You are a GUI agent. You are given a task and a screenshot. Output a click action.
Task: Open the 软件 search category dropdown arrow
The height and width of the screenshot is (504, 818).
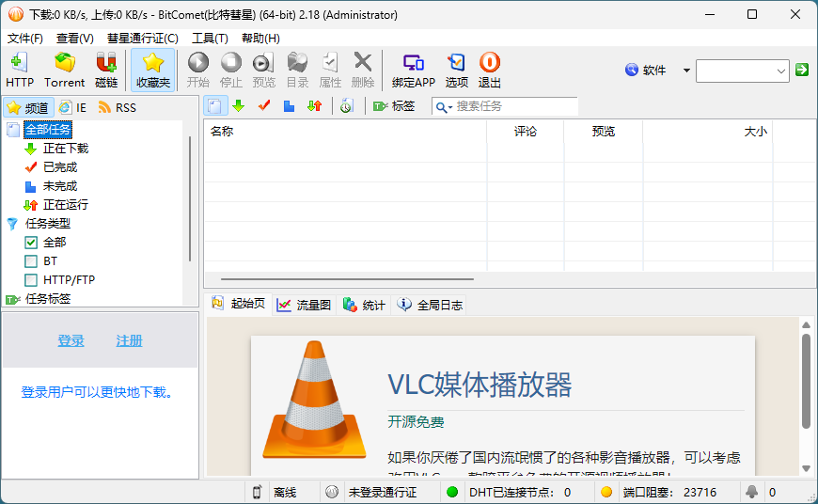pyautogui.click(x=686, y=71)
